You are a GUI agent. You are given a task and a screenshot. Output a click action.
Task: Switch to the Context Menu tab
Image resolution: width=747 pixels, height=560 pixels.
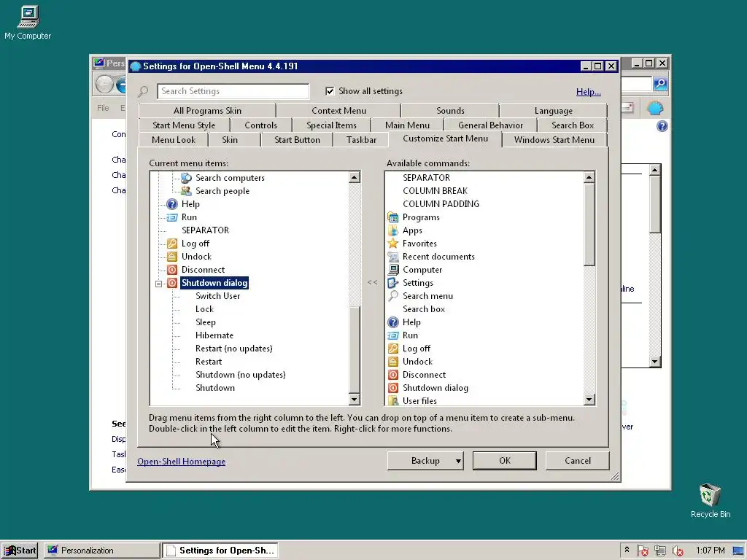(x=338, y=111)
